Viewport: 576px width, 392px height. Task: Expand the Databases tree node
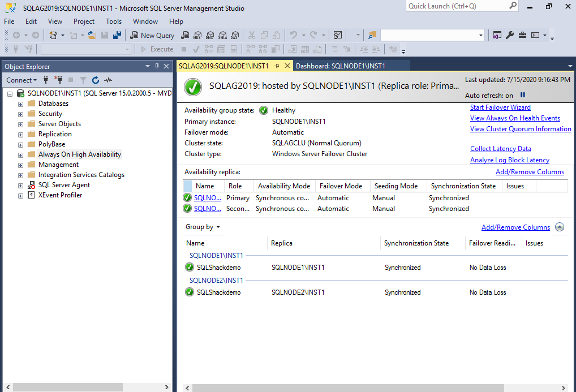tap(21, 104)
